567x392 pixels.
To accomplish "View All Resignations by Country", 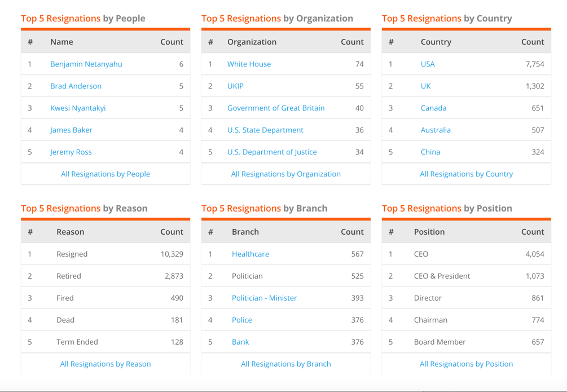I will pos(467,174).
